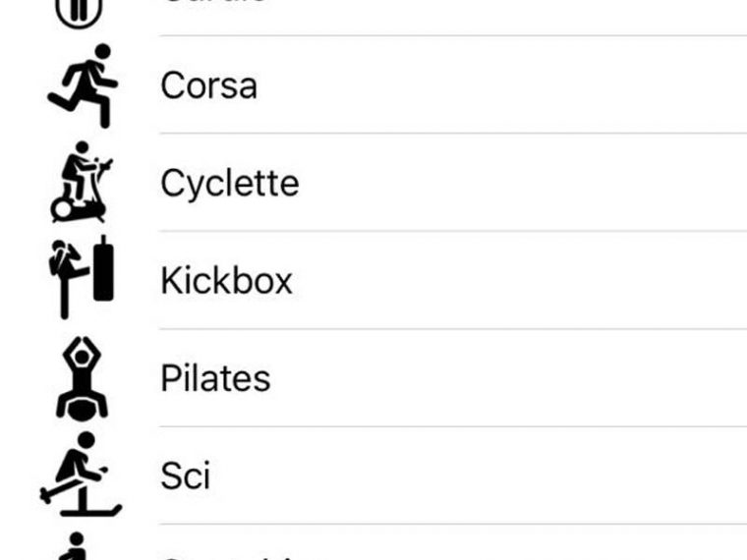
Task: Open the Corsa workout label
Action: coord(209,86)
